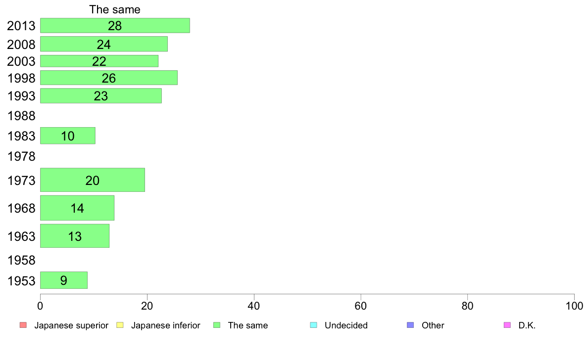Select the 1973 bar showing 20
The height and width of the screenshot is (364, 588).
[x=92, y=180]
